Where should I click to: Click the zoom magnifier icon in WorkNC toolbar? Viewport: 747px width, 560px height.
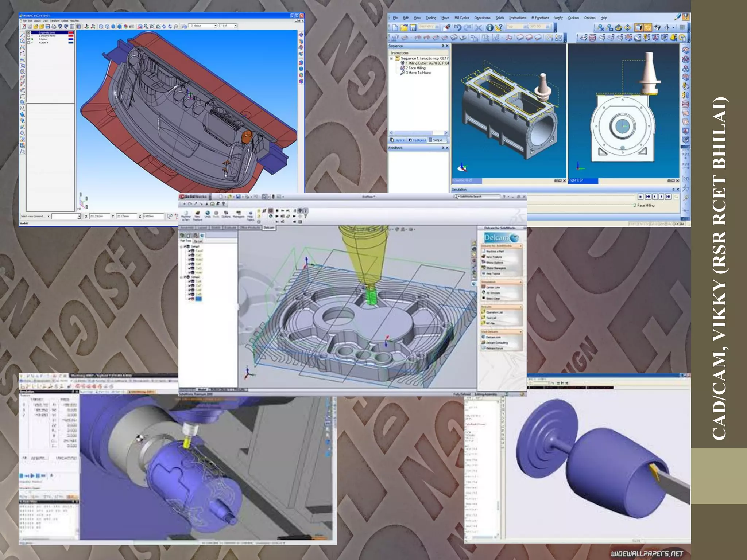146,26
